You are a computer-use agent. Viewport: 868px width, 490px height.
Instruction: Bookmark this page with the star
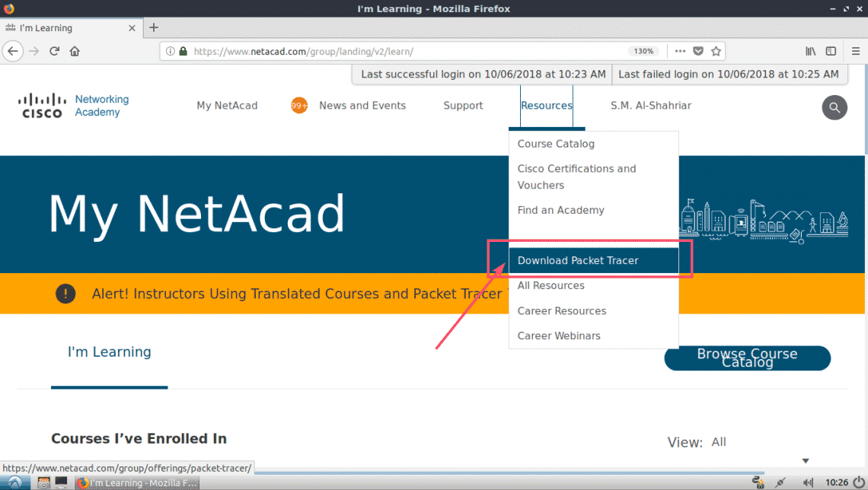(716, 52)
